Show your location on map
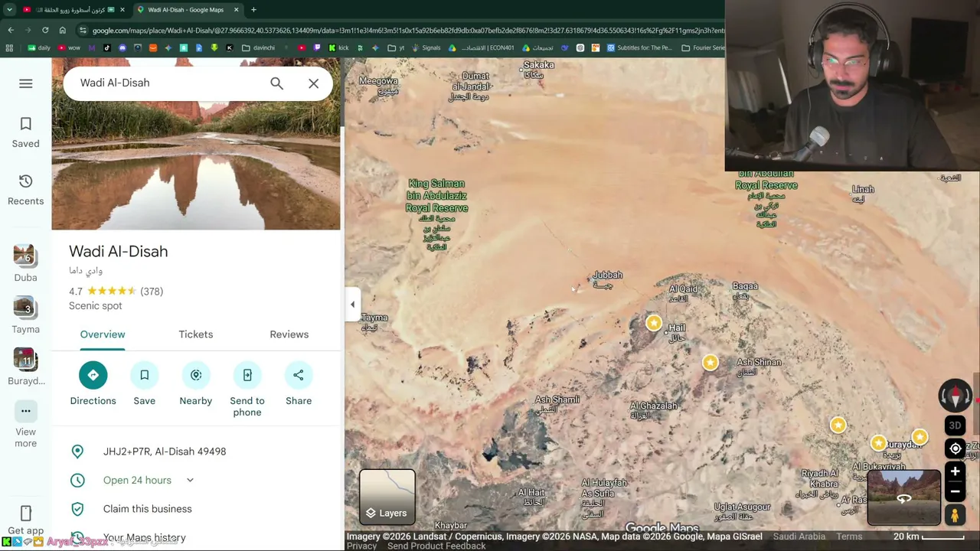The height and width of the screenshot is (551, 980). (955, 448)
